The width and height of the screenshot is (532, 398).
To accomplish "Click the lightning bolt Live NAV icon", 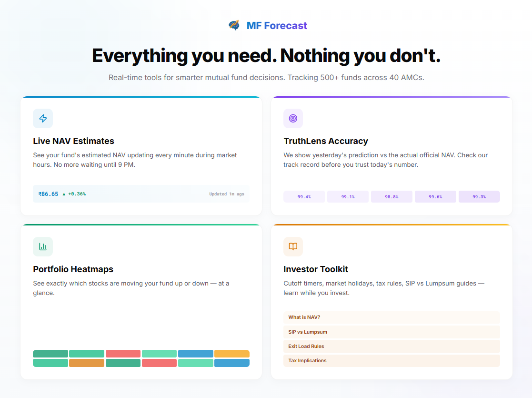I will (x=43, y=119).
